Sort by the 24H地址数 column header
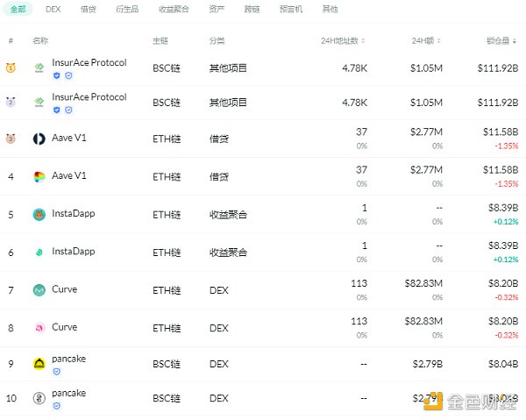526x420 pixels. tap(343, 41)
